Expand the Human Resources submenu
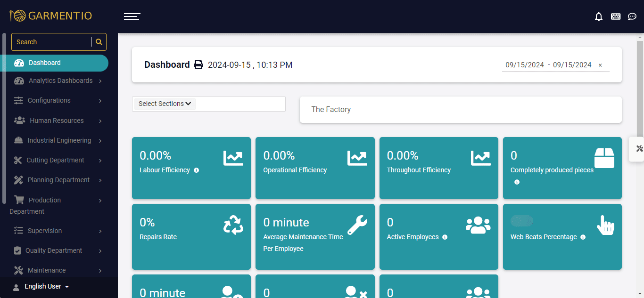Screen dimensions: 644x298 pyautogui.click(x=58, y=121)
